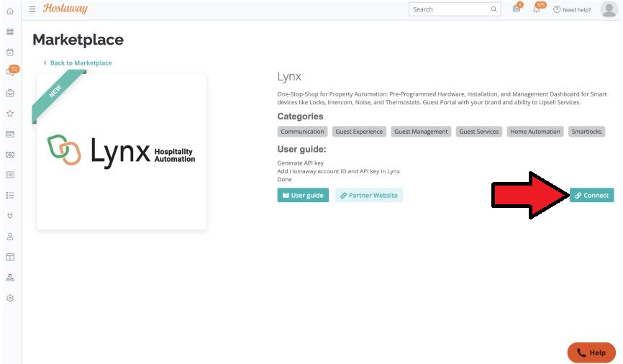Viewport: 623px width, 364px height.
Task: Open the user group icon in sidebar
Action: (x=10, y=278)
